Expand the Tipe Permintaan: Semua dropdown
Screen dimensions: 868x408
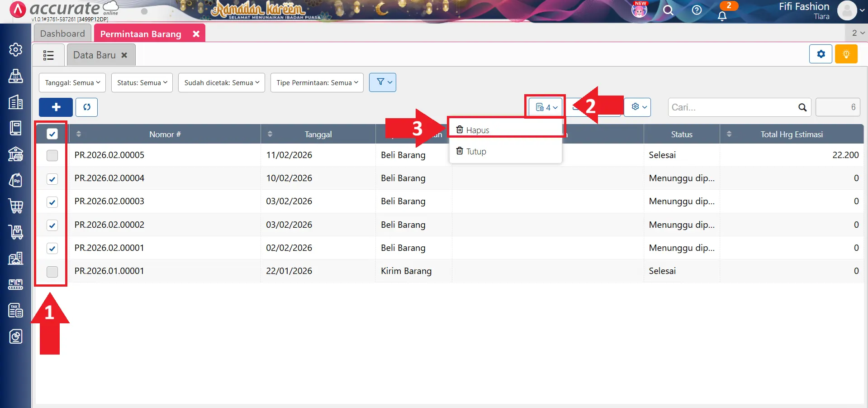pos(317,83)
